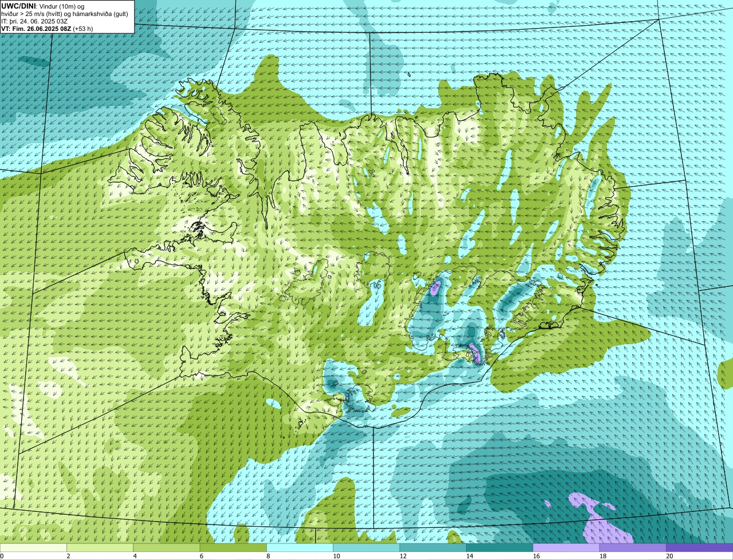This screenshot has width=733, height=560.
Task: Click the init time "IT: þri. 24. 06. 2025 03Z"
Action: point(34,21)
